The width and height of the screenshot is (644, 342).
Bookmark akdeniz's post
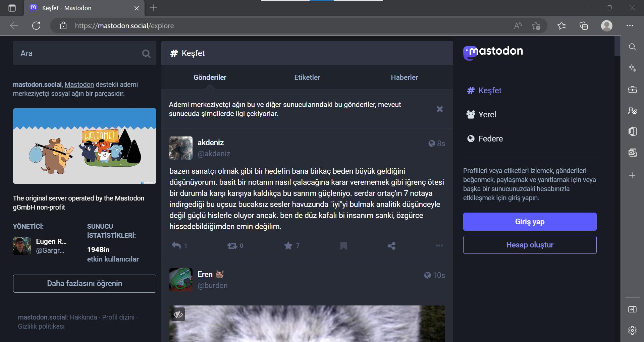343,246
